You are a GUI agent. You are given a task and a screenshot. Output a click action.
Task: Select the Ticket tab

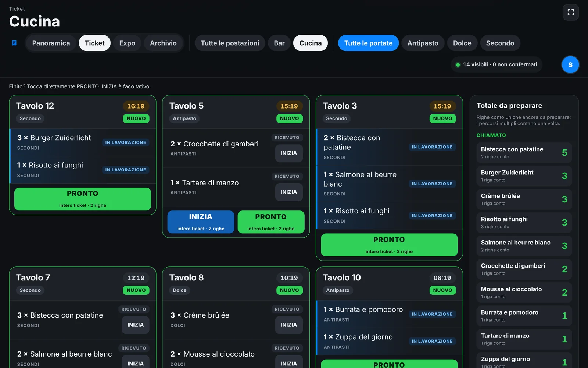coord(95,43)
